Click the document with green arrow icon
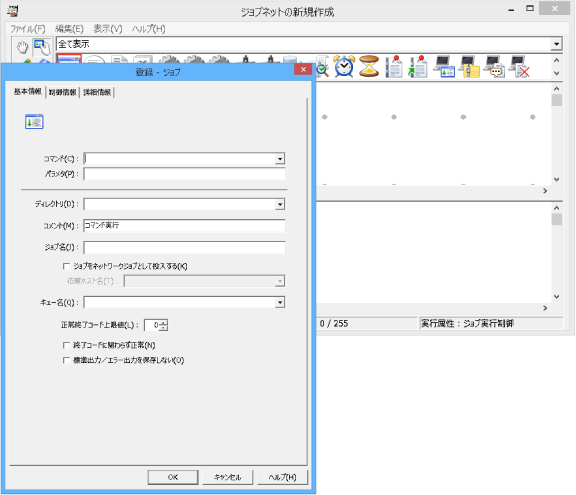The width and height of the screenshot is (576, 495). coord(418,66)
